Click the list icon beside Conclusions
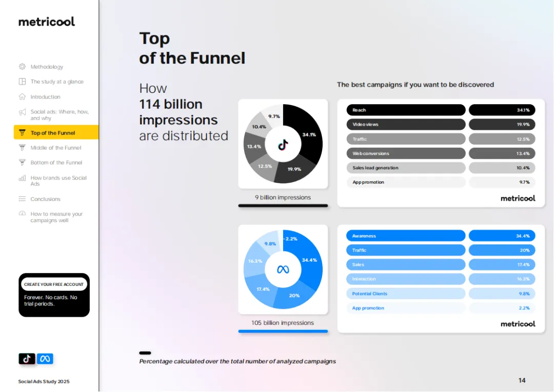 (x=22, y=199)
